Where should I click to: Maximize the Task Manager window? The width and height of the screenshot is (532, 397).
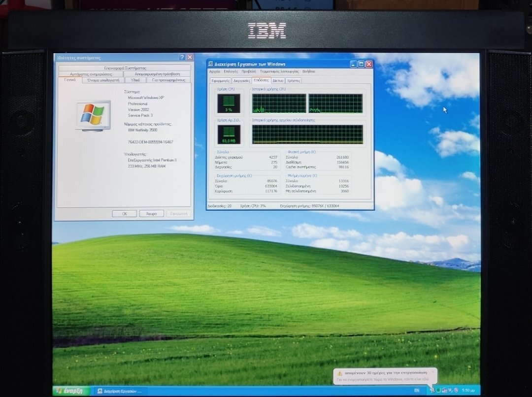pos(362,64)
